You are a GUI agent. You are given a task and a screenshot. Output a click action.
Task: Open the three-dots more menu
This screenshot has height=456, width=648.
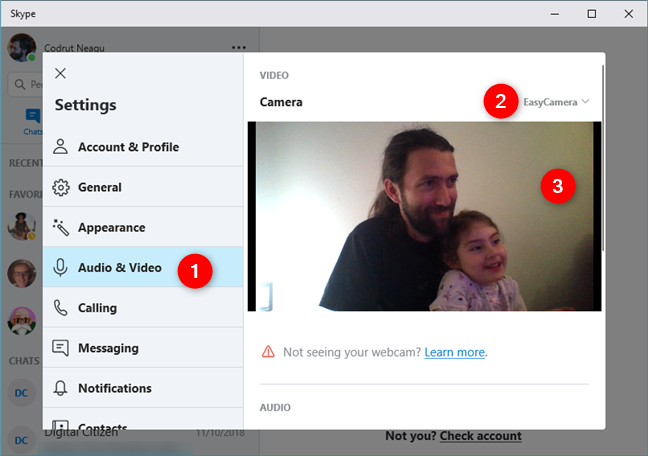(x=238, y=47)
